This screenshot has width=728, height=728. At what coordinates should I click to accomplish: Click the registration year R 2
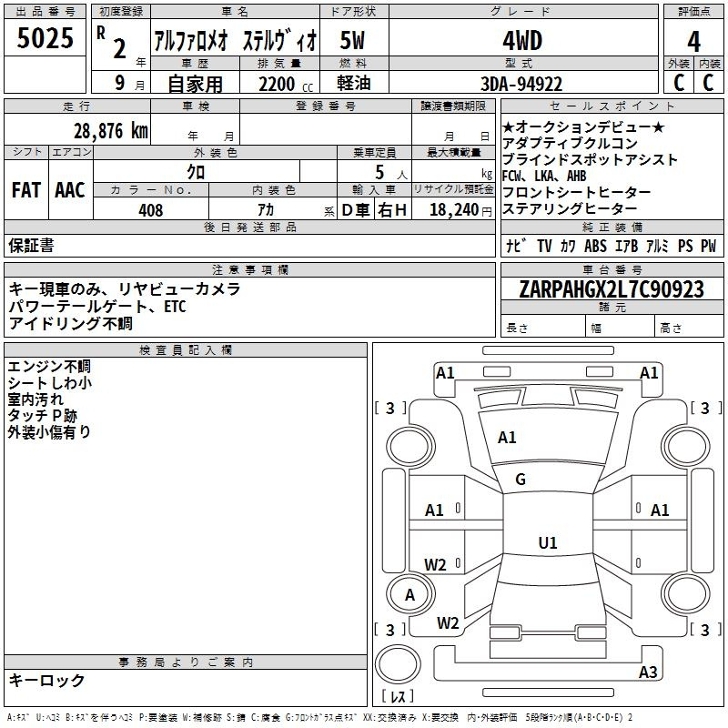111,43
